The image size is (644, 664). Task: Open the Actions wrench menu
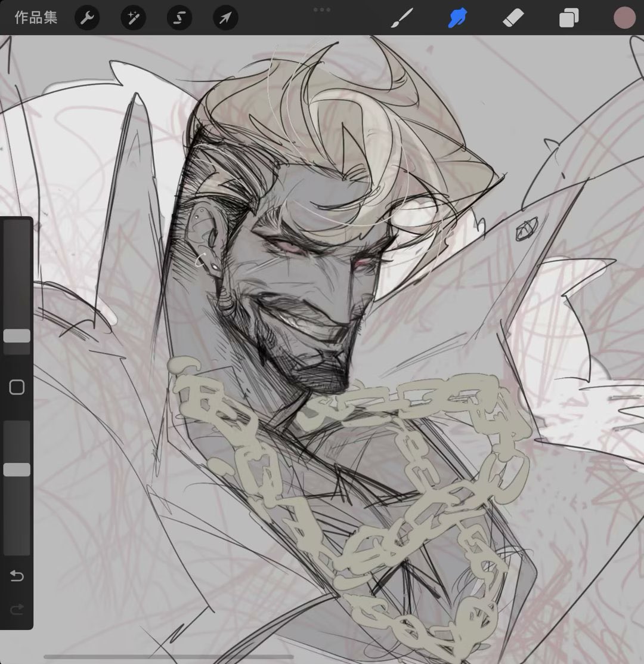[87, 18]
